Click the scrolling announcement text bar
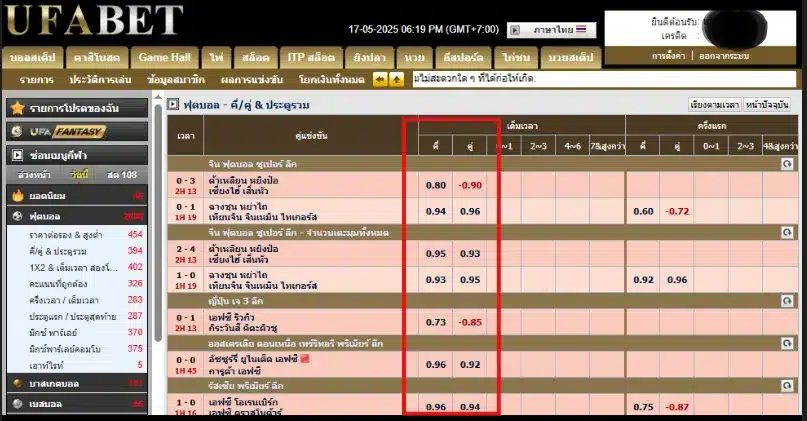The image size is (807, 421). (604, 79)
